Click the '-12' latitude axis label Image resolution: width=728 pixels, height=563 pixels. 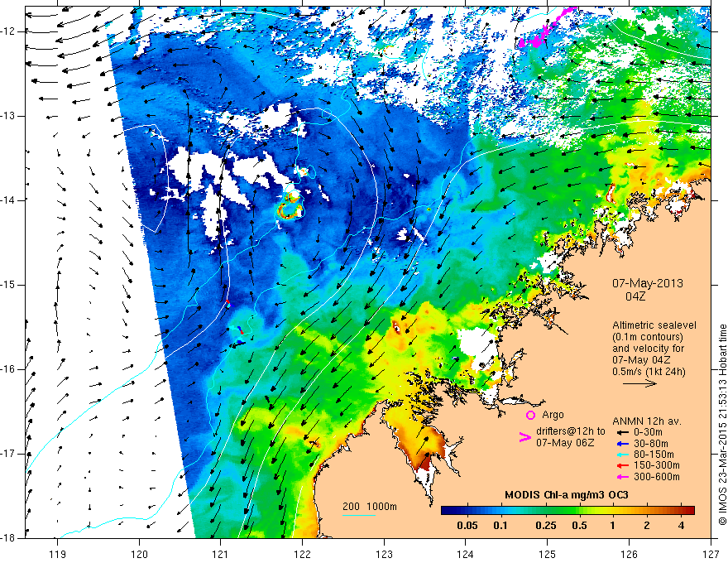point(8,31)
